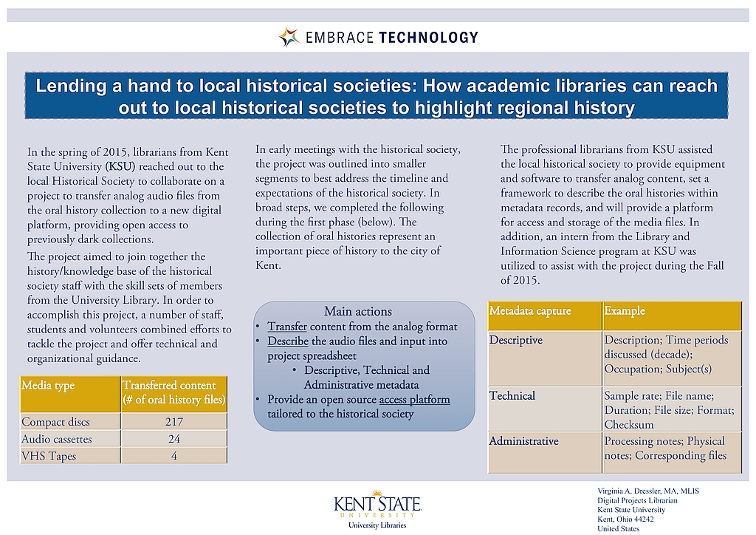Click the VHS Tapes row label
Screen dimensions: 756x535
(x=49, y=456)
